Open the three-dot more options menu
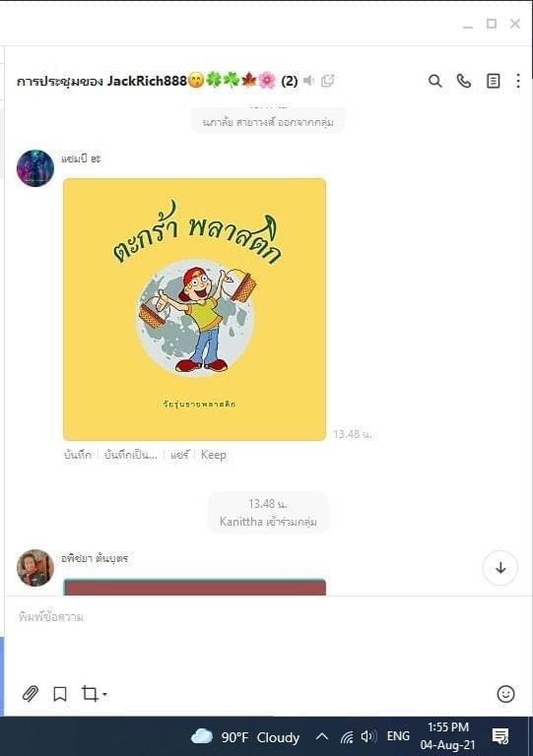Viewport: 533px width, 756px height. [x=518, y=81]
